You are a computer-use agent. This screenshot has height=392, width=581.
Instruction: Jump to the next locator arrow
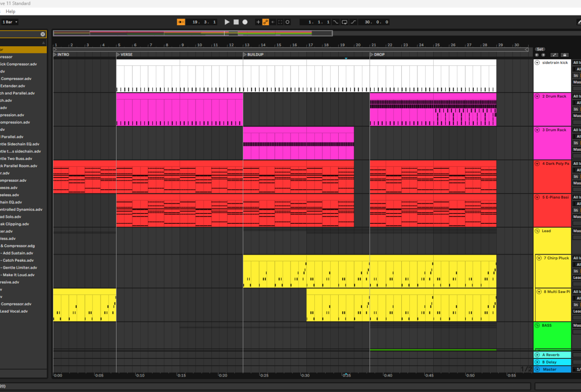[543, 55]
